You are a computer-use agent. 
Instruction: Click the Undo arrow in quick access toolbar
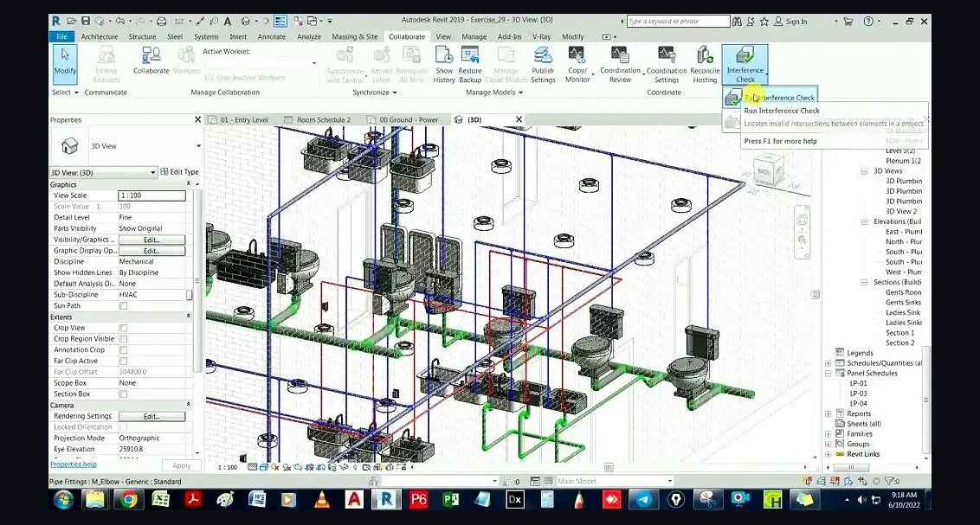pyautogui.click(x=119, y=22)
